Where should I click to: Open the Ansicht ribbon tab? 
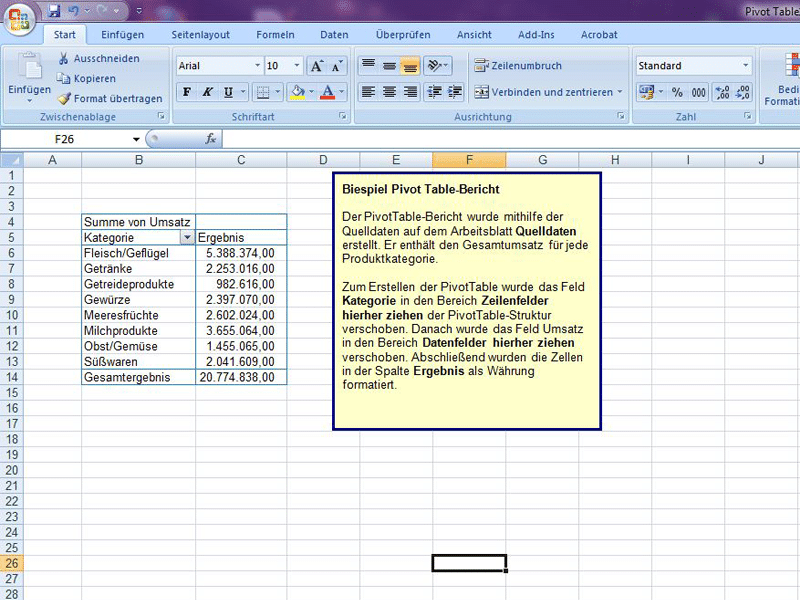[x=474, y=35]
